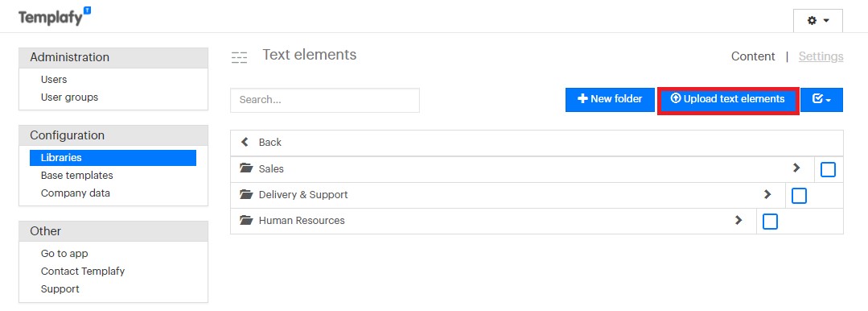Click the Delivery & Support folder icon
868x311 pixels.
246,195
